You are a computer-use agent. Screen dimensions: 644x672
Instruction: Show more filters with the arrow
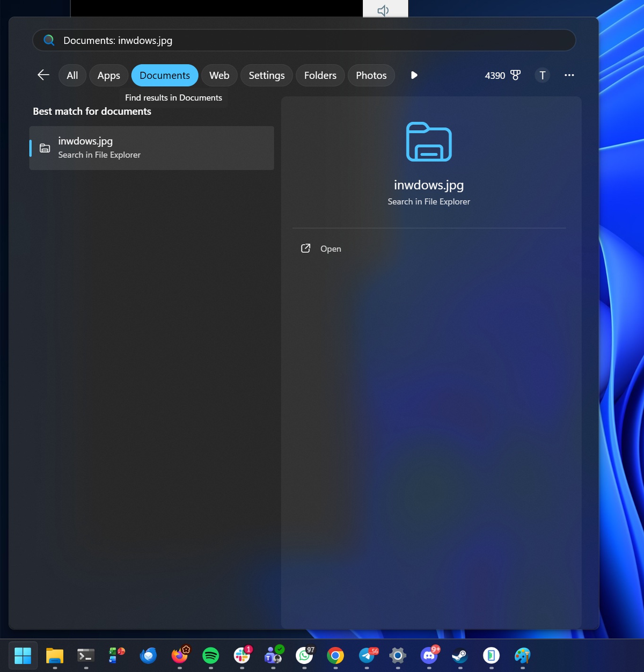[x=414, y=75]
